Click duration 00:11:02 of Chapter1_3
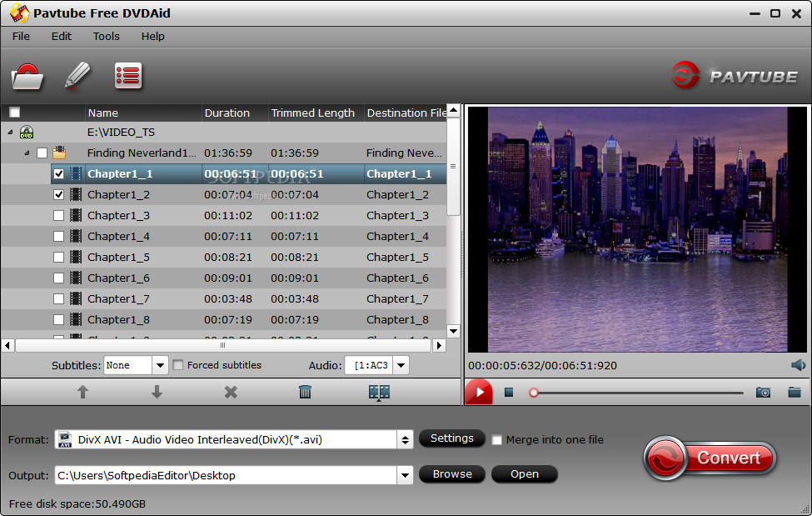 pos(228,216)
